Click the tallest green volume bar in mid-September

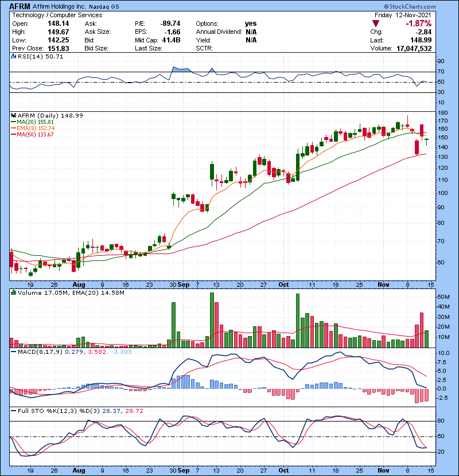(212, 320)
